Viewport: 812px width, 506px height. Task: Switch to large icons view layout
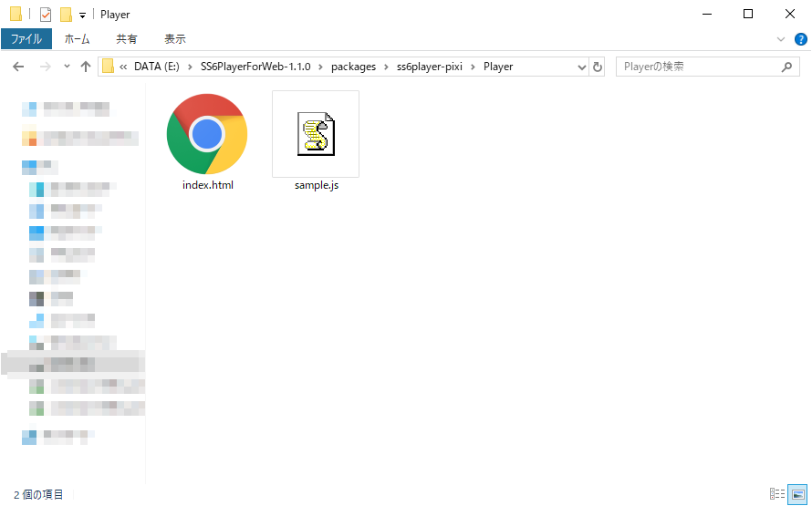pyautogui.click(x=798, y=493)
